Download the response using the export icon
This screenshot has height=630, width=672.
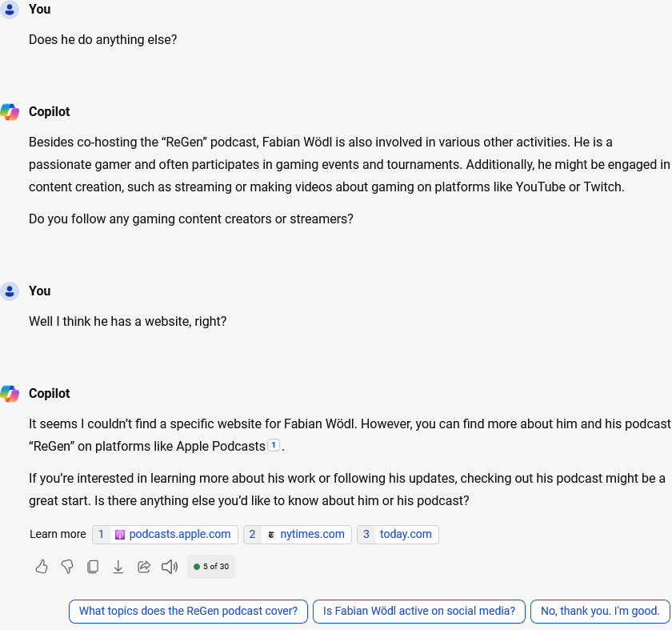[x=118, y=567]
